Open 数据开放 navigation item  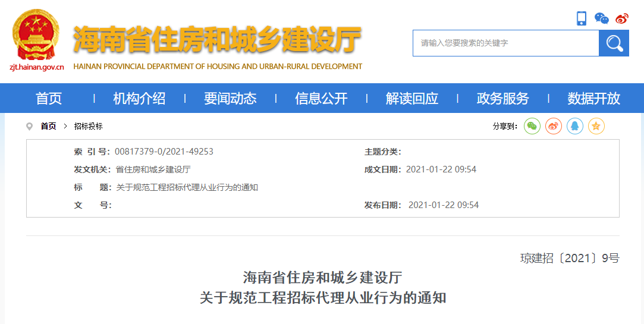[593, 99]
